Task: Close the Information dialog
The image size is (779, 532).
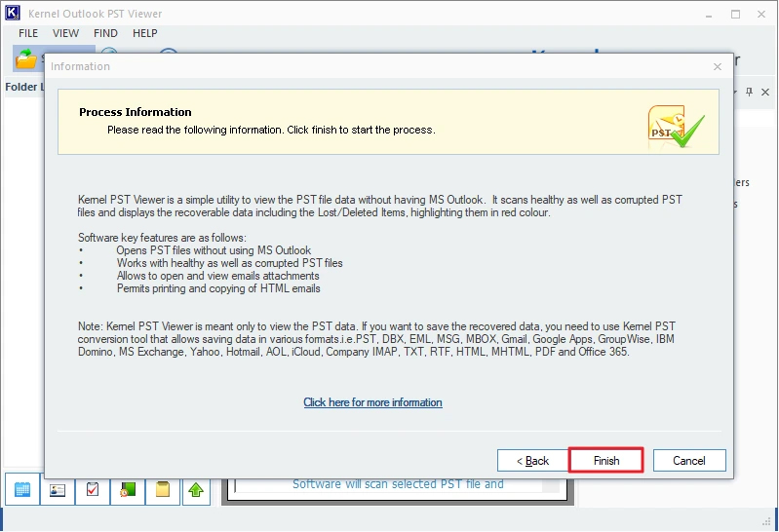Action: (718, 66)
